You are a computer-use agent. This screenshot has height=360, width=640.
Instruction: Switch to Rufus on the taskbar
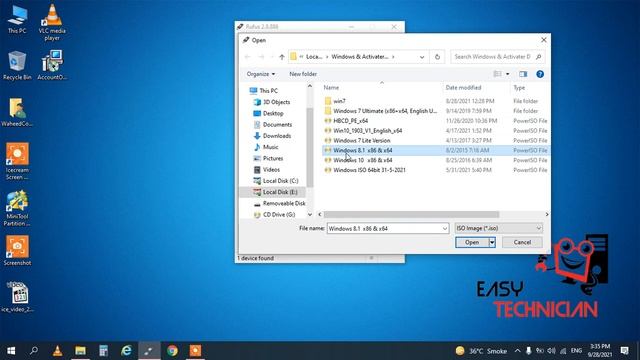point(149,351)
